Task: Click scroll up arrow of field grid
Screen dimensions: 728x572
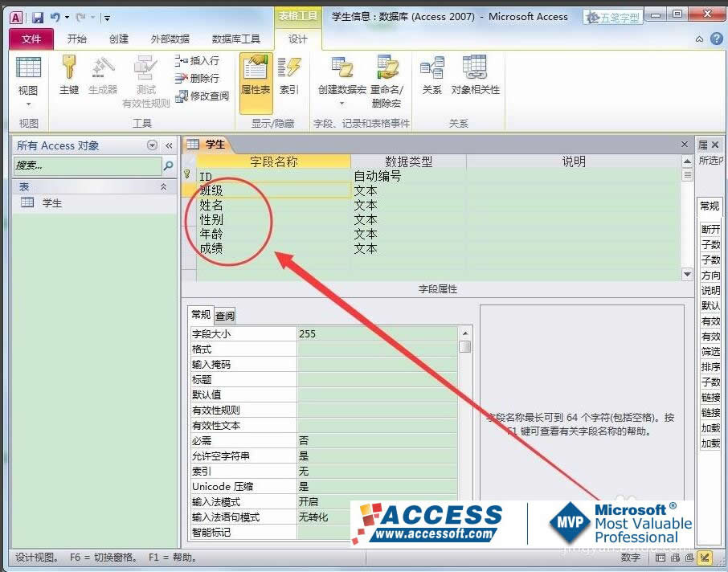Action: (x=688, y=161)
